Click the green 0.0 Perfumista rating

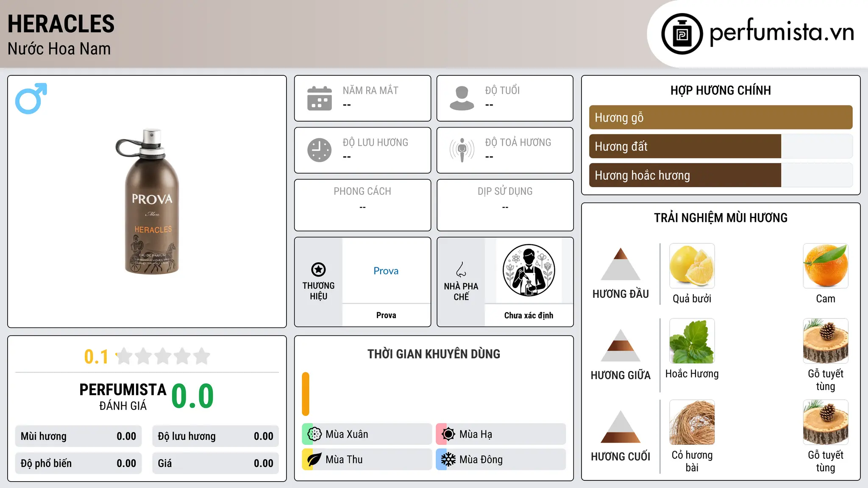[x=192, y=396]
